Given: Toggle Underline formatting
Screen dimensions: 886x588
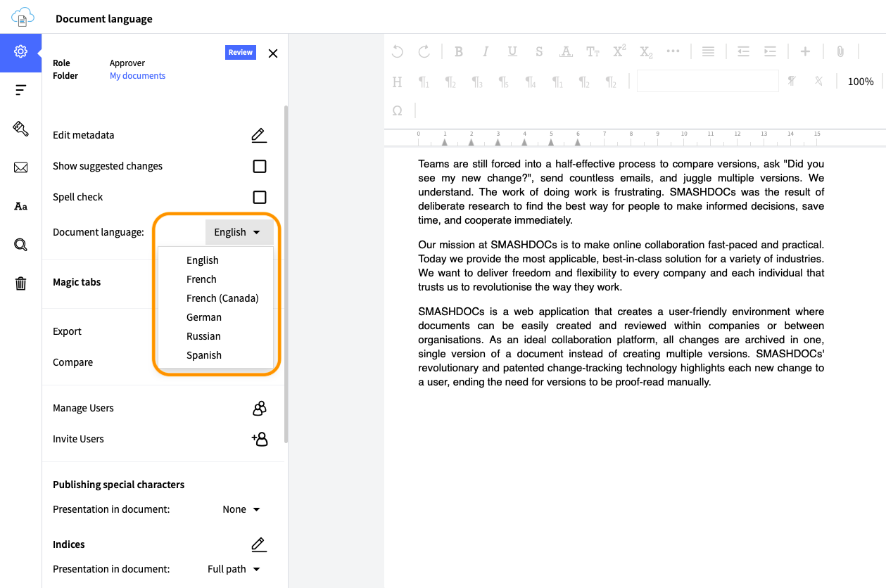Looking at the screenshot, I should (512, 51).
